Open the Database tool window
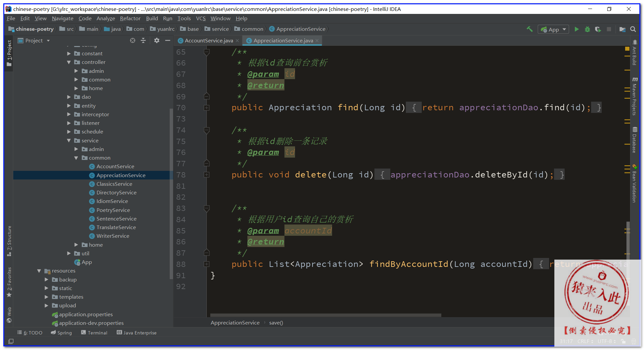 (x=634, y=140)
